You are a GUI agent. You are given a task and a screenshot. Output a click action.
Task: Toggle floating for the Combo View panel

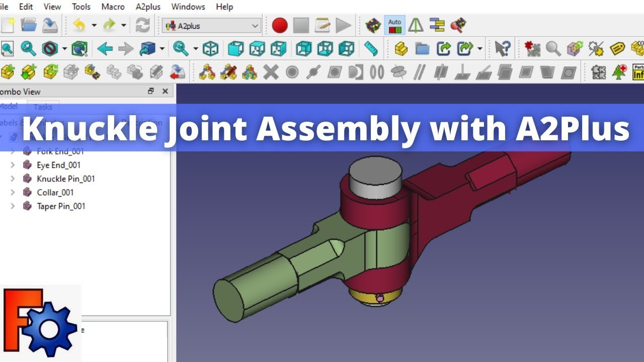(x=150, y=92)
